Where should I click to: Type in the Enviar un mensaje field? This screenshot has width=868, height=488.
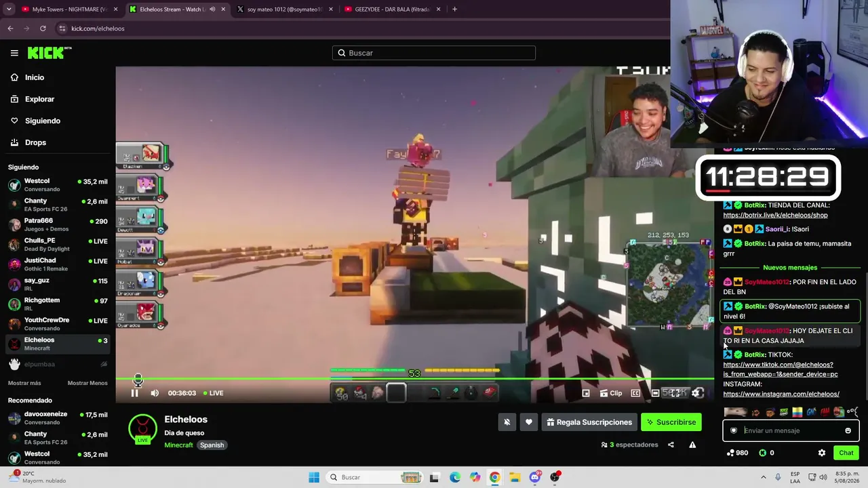coord(790,430)
